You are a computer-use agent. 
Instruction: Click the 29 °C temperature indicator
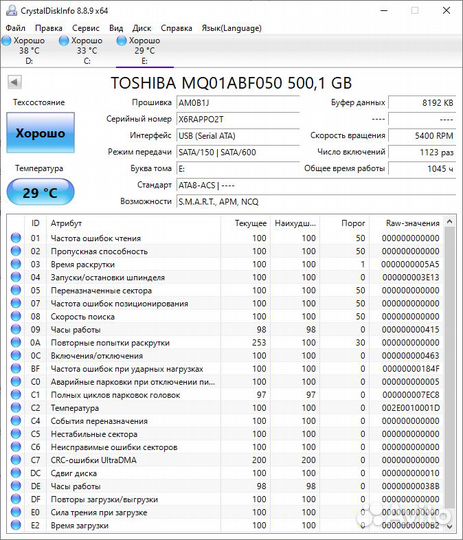pos(40,193)
